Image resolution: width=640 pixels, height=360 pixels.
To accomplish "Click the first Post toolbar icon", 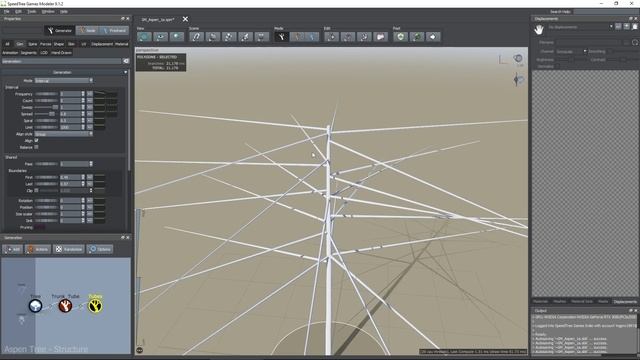I will (400, 37).
